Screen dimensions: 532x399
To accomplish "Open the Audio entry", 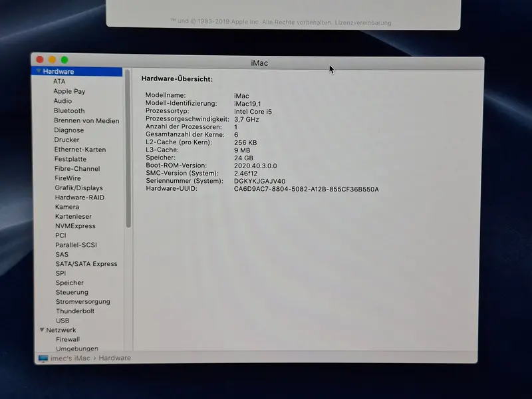I will tap(63, 101).
